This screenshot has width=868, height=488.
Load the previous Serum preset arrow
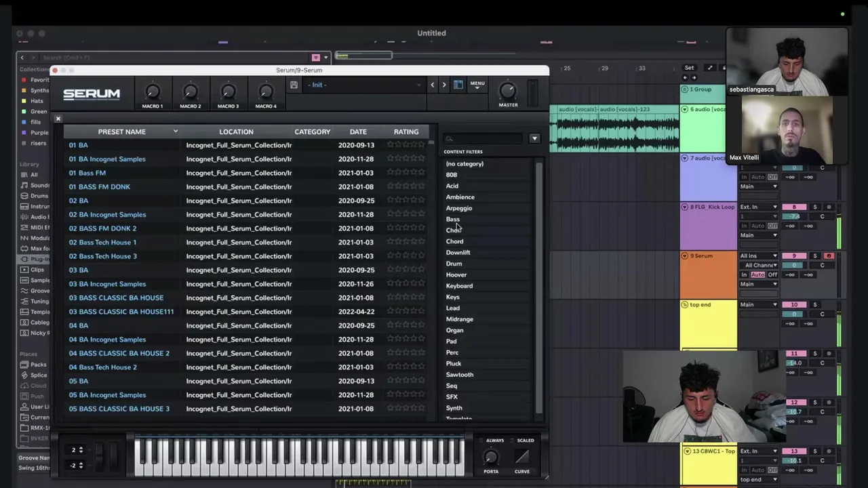tap(432, 85)
